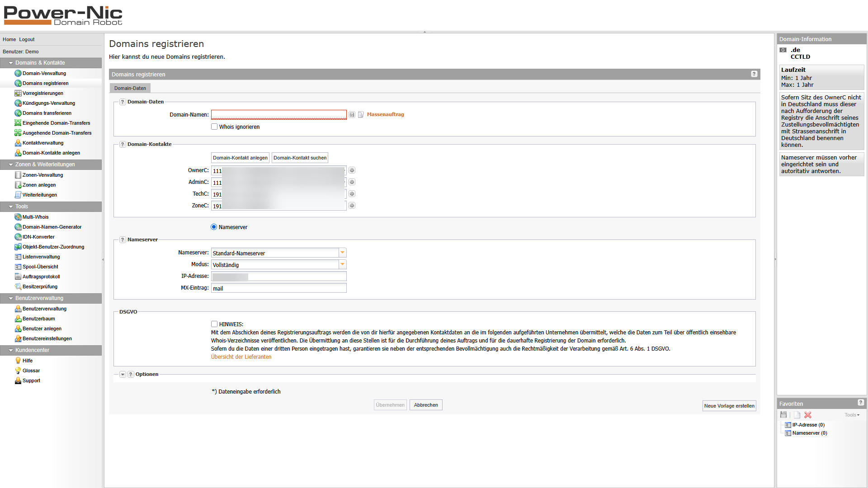The height and width of the screenshot is (488, 868).
Task: Click the save icon next to Domain-Namen field
Action: coord(352,115)
